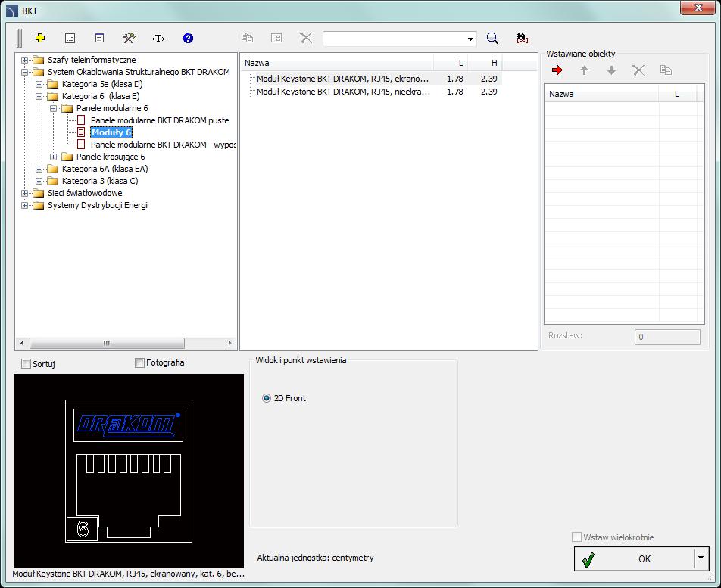The width and height of the screenshot is (721, 588).
Task: Select Sieci światłowodowe tree item
Action: [85, 194]
